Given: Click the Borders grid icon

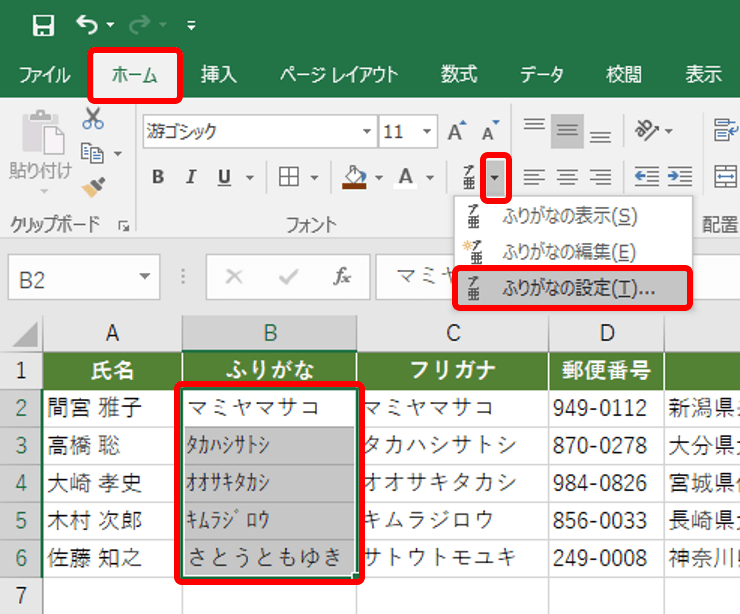Looking at the screenshot, I should [x=289, y=177].
